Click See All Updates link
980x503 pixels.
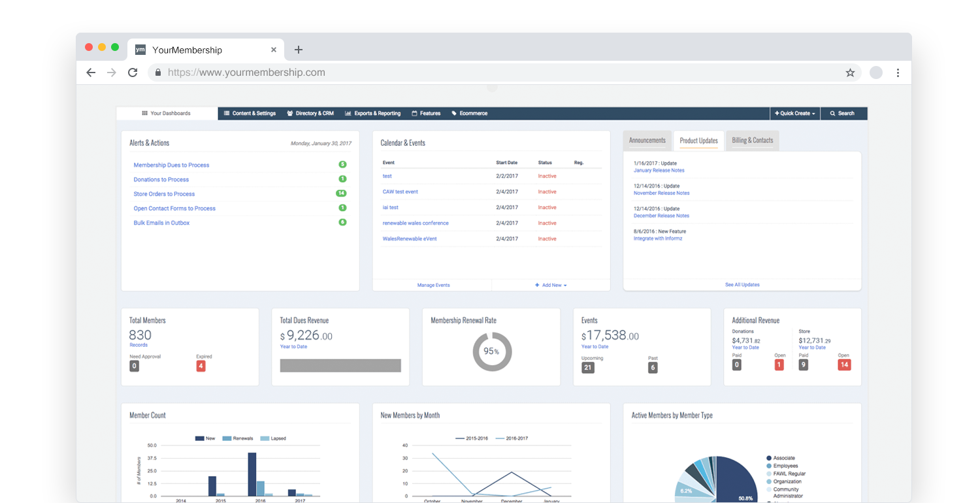(x=742, y=285)
